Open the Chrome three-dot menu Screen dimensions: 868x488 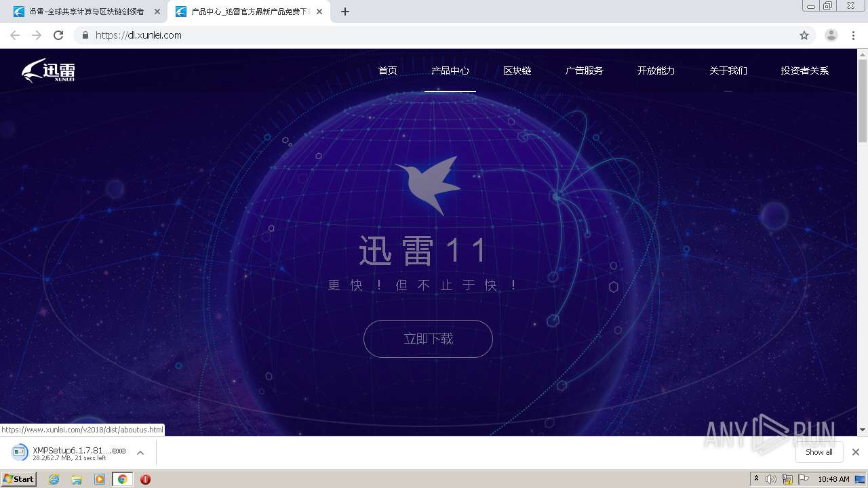[853, 35]
